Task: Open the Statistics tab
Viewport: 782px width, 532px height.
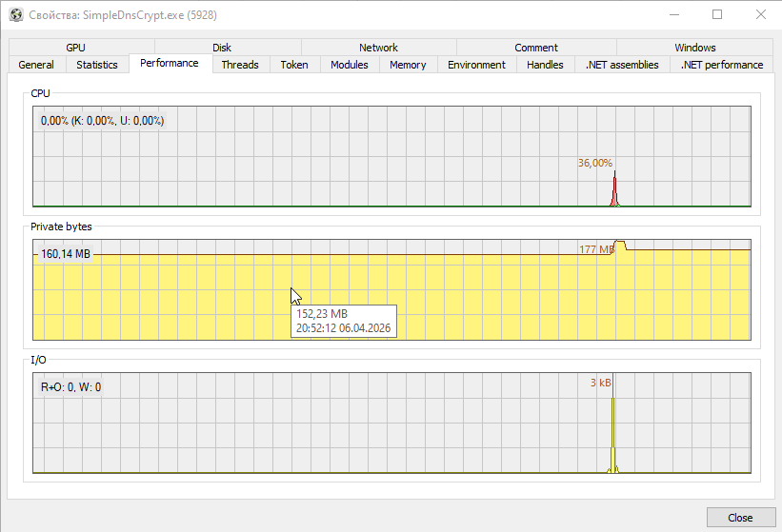Action: click(x=97, y=65)
